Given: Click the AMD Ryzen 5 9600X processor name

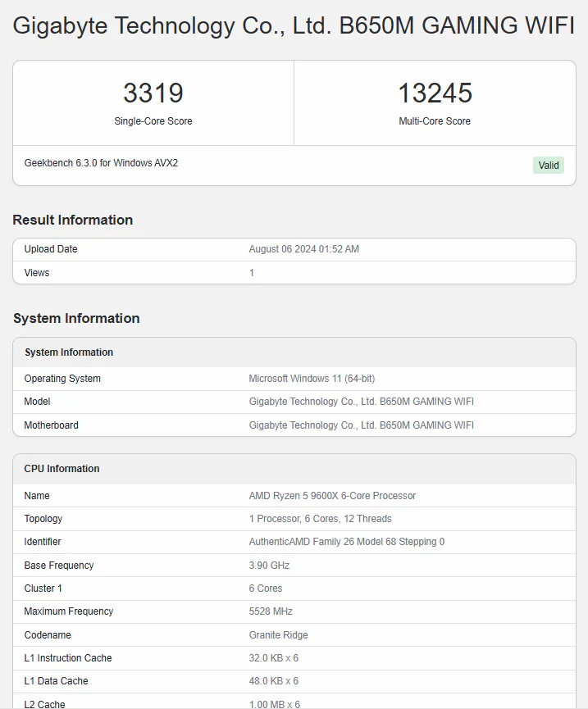Looking at the screenshot, I should [x=332, y=496].
